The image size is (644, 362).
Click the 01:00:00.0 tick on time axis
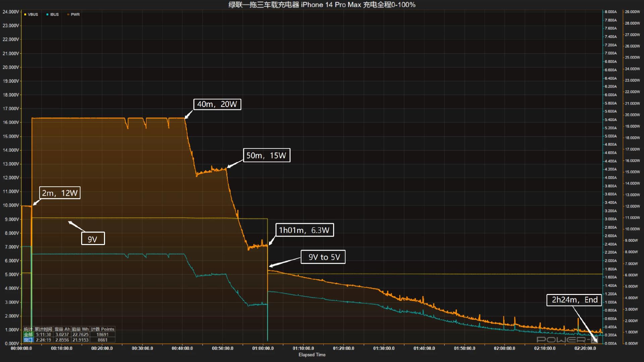click(x=263, y=348)
